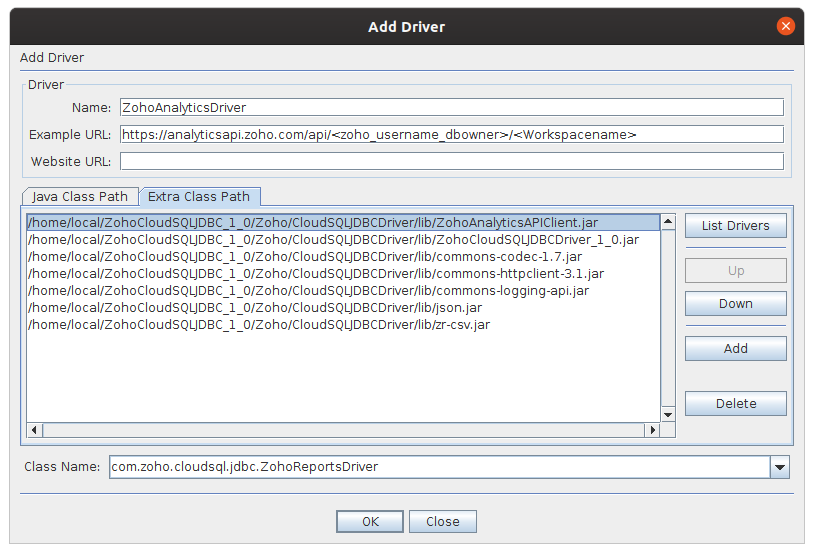This screenshot has width=814, height=553.
Task: Focus the Website URL field
Action: pyautogui.click(x=451, y=161)
